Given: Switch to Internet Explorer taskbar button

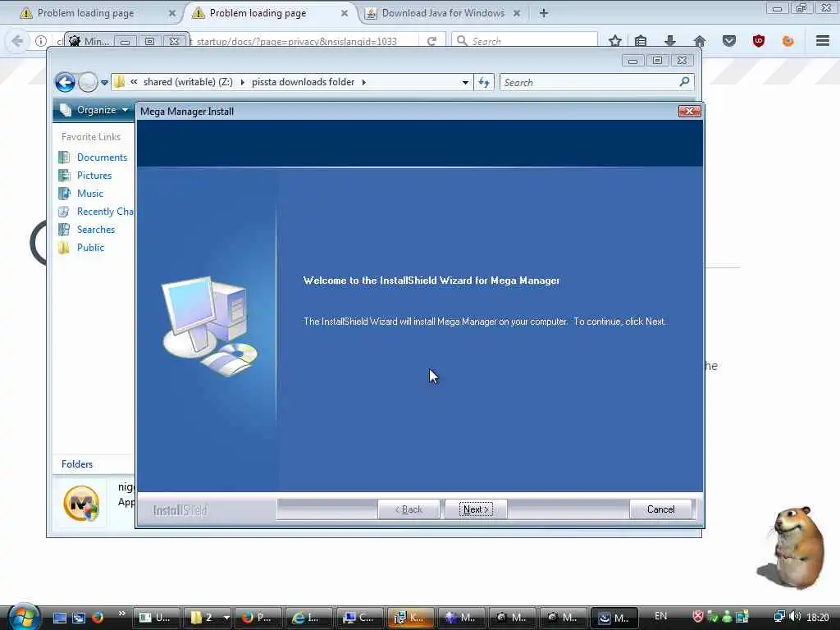Looking at the screenshot, I should point(308,618).
